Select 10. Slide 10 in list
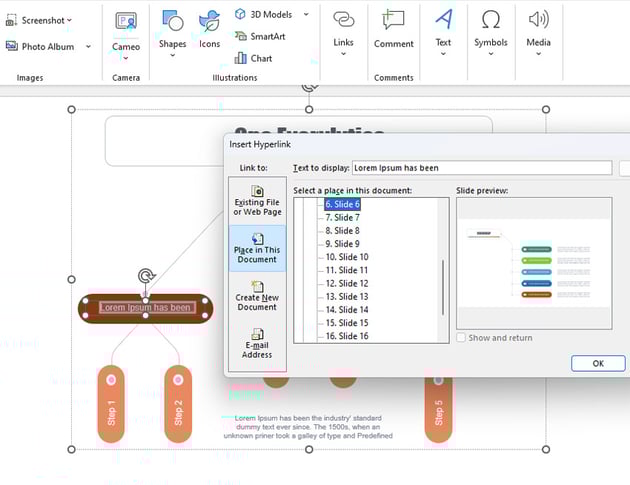 (x=347, y=257)
